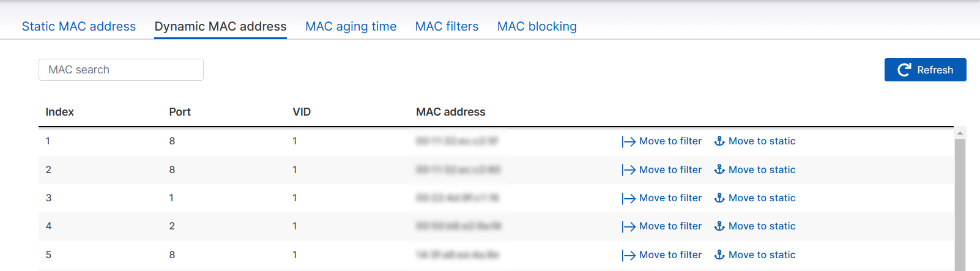The image size is (980, 271).
Task: Click the anchor icon in row 2
Action: click(719, 170)
